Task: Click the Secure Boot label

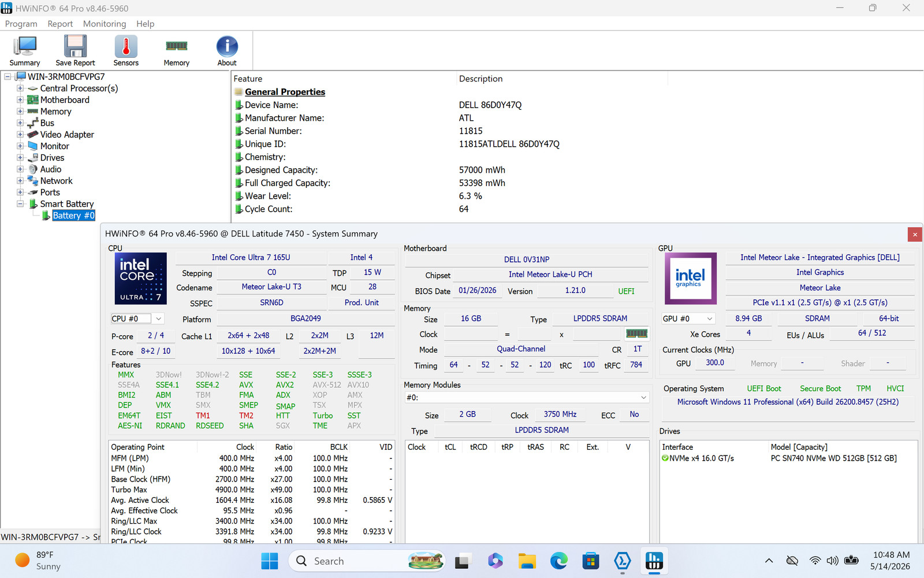Action: click(820, 388)
